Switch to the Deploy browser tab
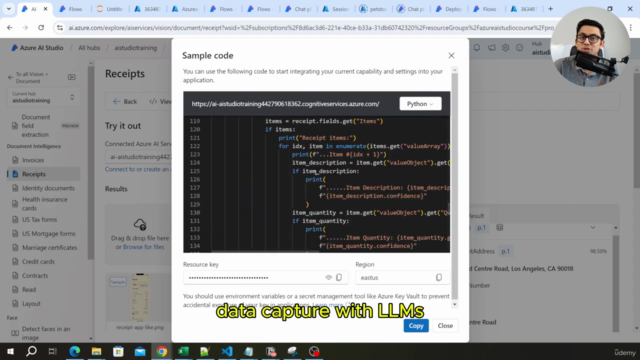640x360 pixels. click(449, 9)
